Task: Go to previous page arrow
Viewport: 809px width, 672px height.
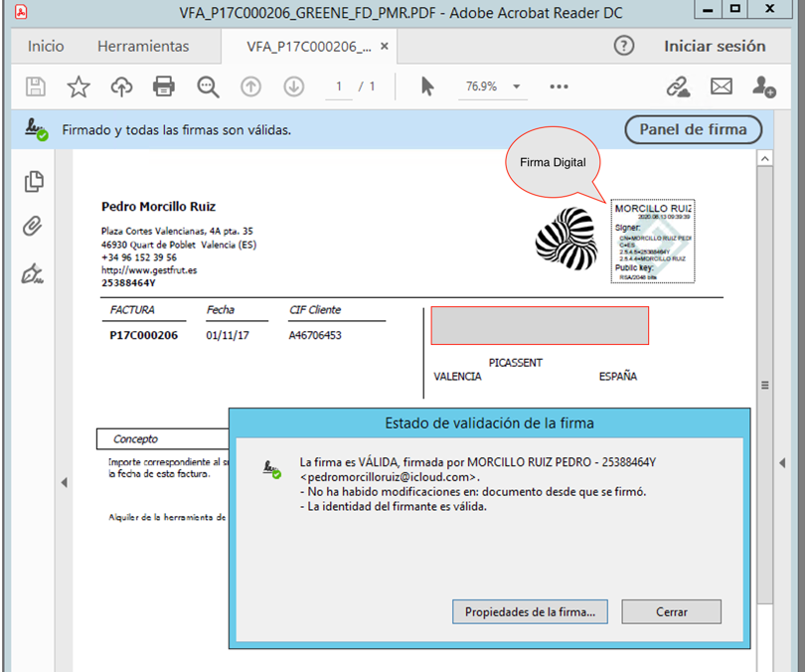Action: [x=250, y=86]
